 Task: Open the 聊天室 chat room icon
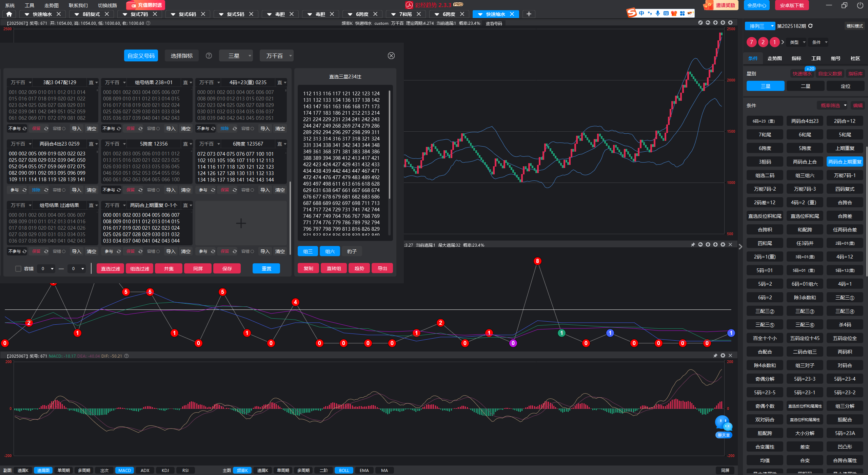point(724,426)
